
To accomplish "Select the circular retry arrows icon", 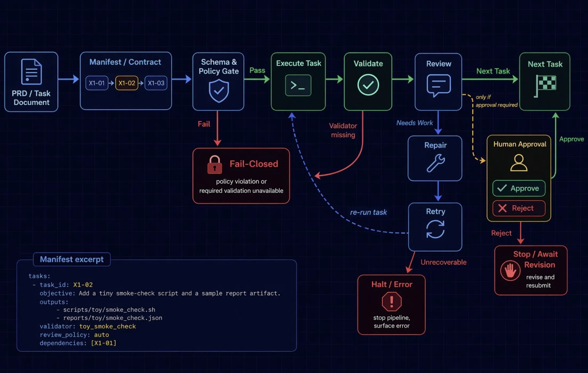I will click(x=435, y=229).
